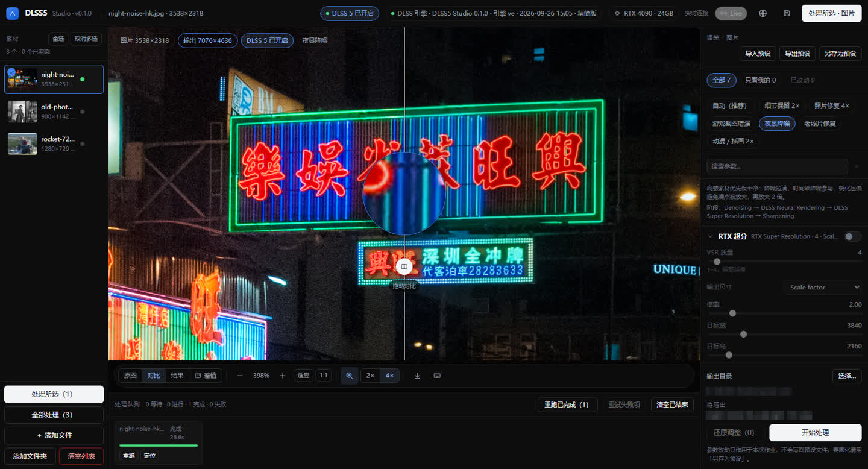Viewport: 868px width, 469px height.
Task: Toggle the DLSS 5 已开启 header pill
Action: (350, 13)
